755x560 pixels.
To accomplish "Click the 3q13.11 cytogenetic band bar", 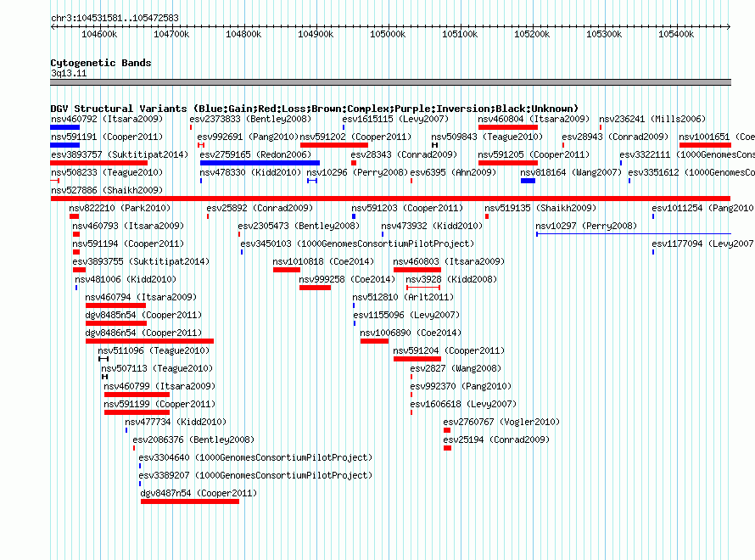I will [x=390, y=82].
